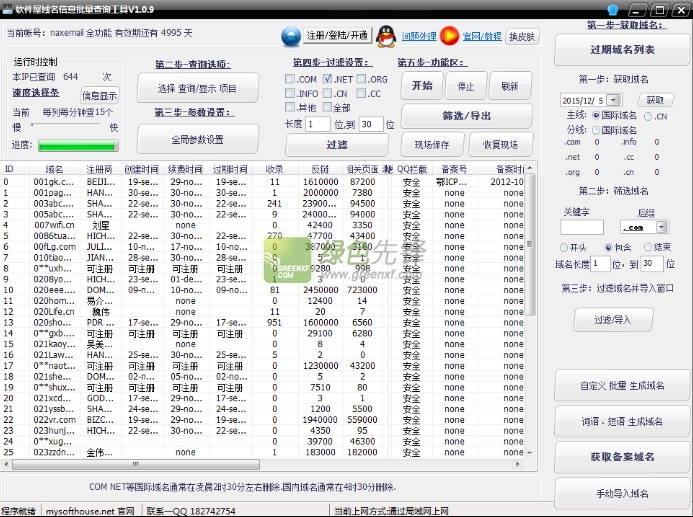The width and height of the screenshot is (693, 517).
Task: Open the date picker dropdown 2015/12/5
Action: coord(613,100)
